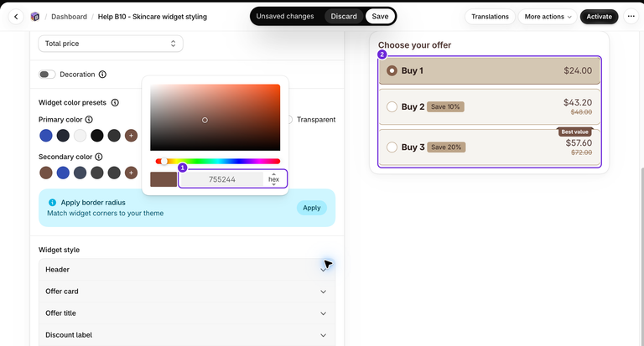Click the Save 10% badge on Buy 2
Viewport: 644px width, 346px height.
tap(445, 106)
